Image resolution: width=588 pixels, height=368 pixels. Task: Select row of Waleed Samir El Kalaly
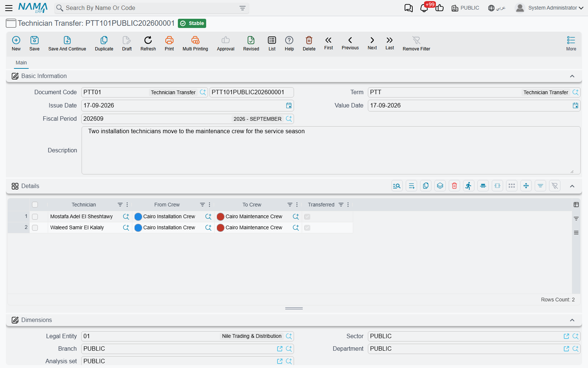pos(35,228)
